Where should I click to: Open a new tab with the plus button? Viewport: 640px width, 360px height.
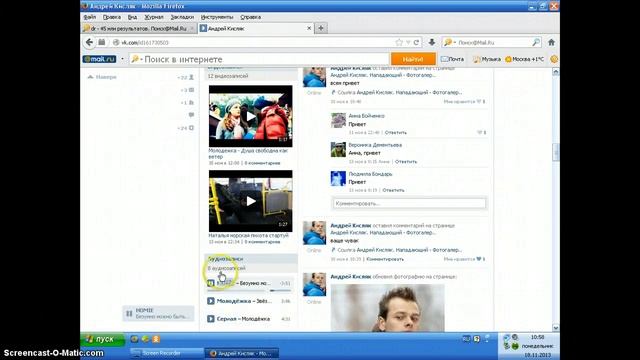[321, 28]
